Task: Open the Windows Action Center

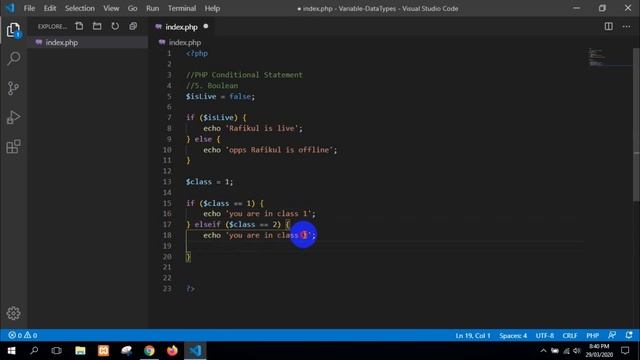Action: 625,351
